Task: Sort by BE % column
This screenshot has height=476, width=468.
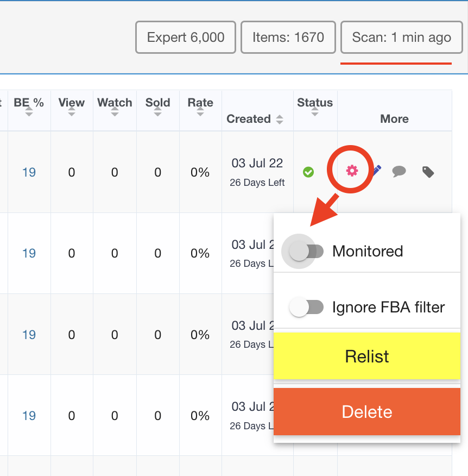Action: pos(29,112)
